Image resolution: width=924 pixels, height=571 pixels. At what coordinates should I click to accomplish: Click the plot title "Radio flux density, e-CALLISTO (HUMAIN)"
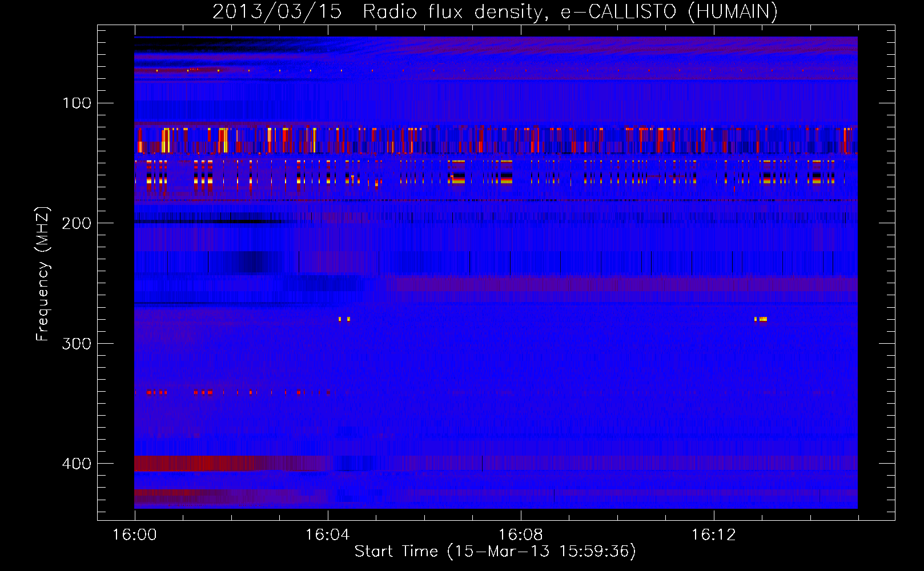pos(570,11)
